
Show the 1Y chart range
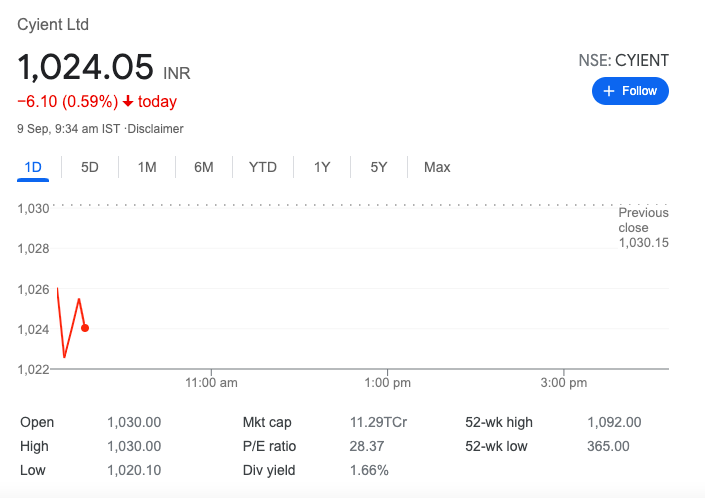(x=322, y=167)
